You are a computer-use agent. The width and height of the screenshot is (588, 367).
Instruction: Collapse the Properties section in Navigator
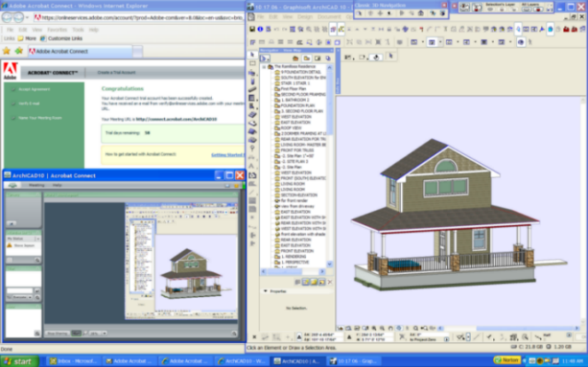[x=266, y=291]
